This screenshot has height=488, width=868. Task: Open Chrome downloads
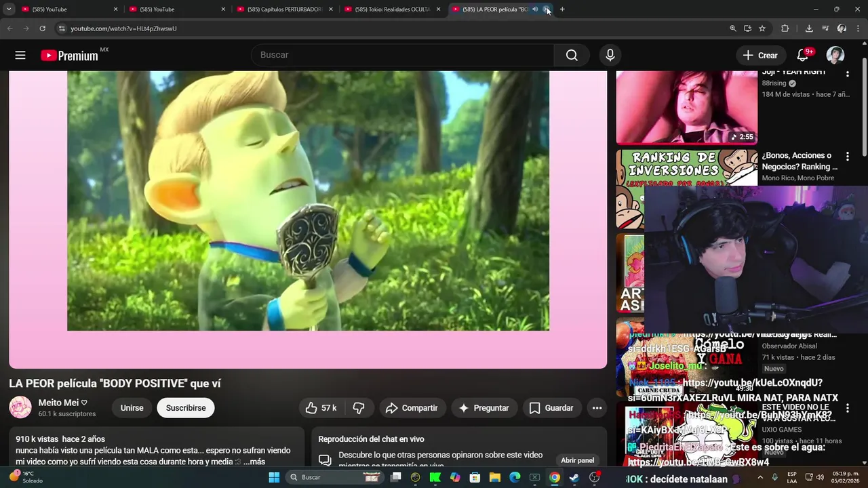click(809, 28)
